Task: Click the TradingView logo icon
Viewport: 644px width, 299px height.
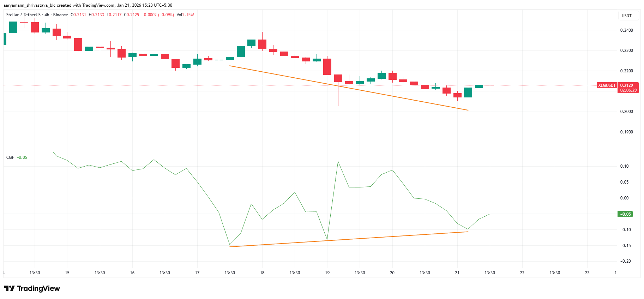Action: pos(10,288)
